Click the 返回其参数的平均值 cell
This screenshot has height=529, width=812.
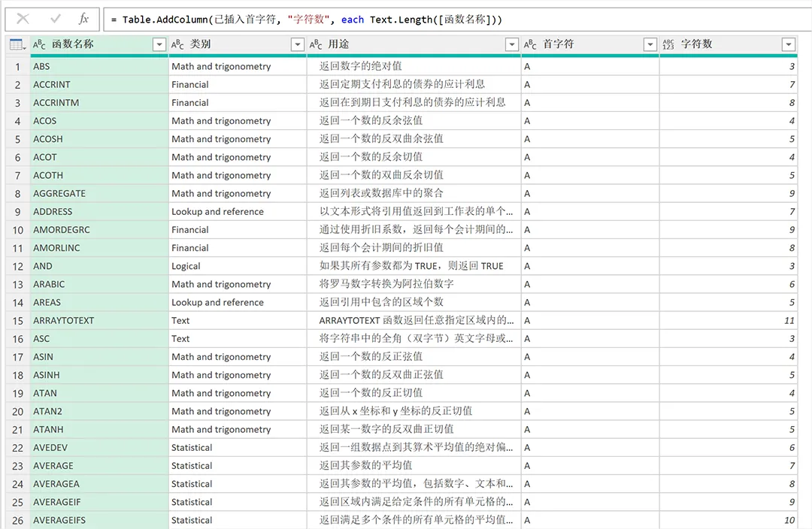click(x=414, y=466)
